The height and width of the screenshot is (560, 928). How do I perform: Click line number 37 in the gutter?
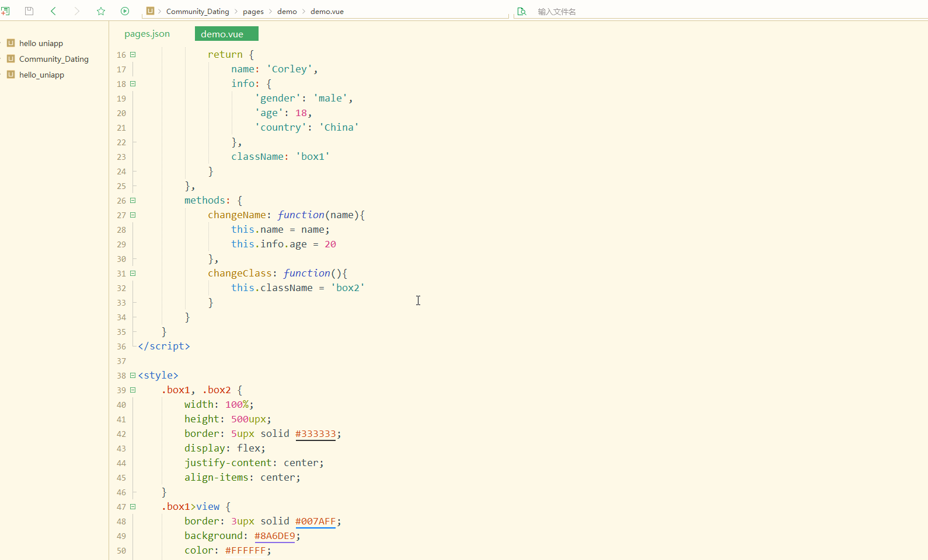coord(121,361)
